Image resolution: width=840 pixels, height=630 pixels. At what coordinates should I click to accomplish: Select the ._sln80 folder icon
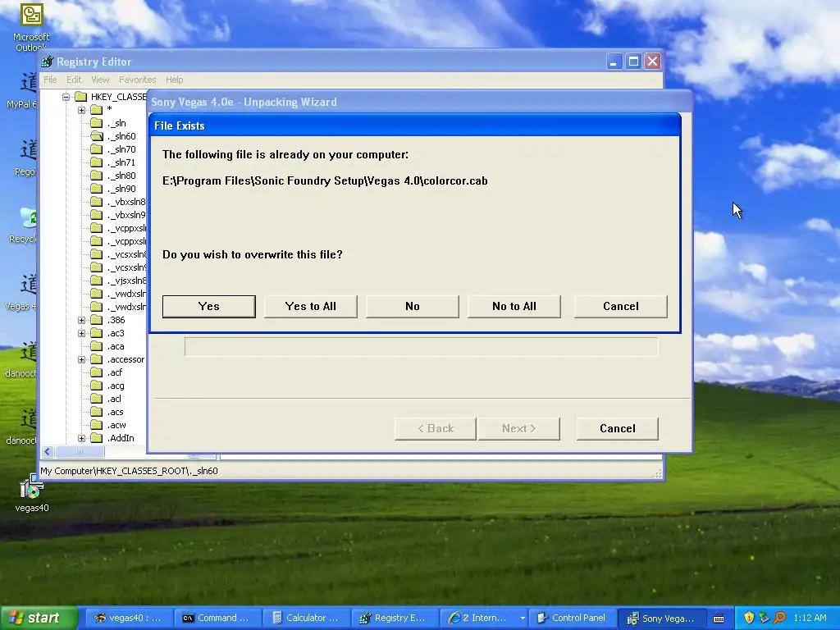97,176
